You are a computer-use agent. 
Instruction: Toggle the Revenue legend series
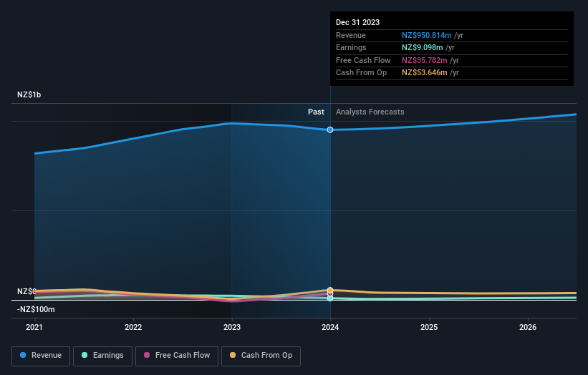[41, 356]
